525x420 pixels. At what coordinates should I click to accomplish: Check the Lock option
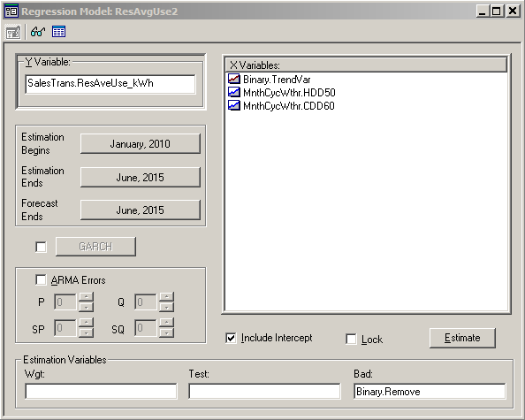click(351, 340)
